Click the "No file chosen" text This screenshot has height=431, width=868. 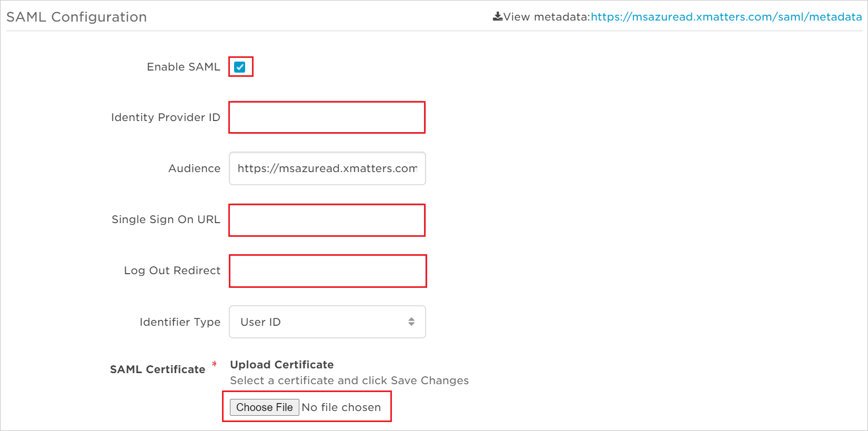(x=341, y=407)
